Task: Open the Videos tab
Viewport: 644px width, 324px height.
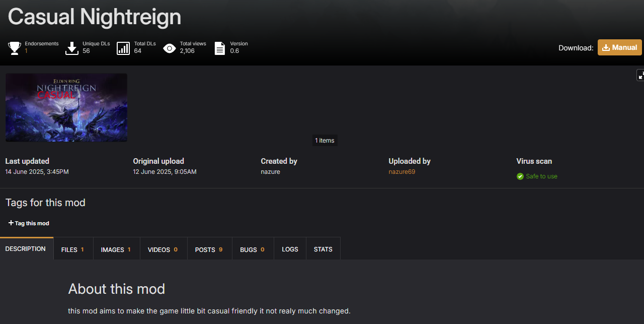Action: [x=163, y=249]
